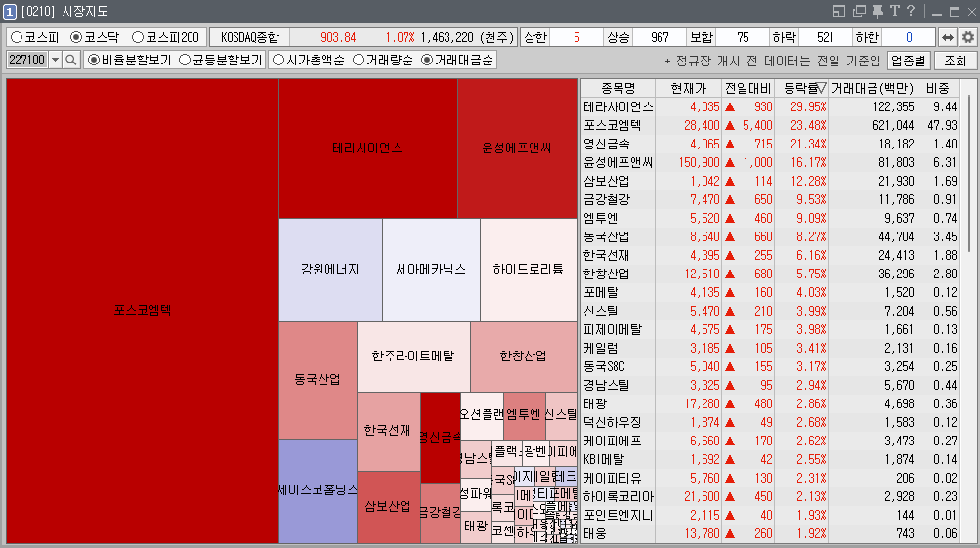980x548 pixels.
Task: Click the 윤성에프앤씨 treemap tile
Action: 518,148
